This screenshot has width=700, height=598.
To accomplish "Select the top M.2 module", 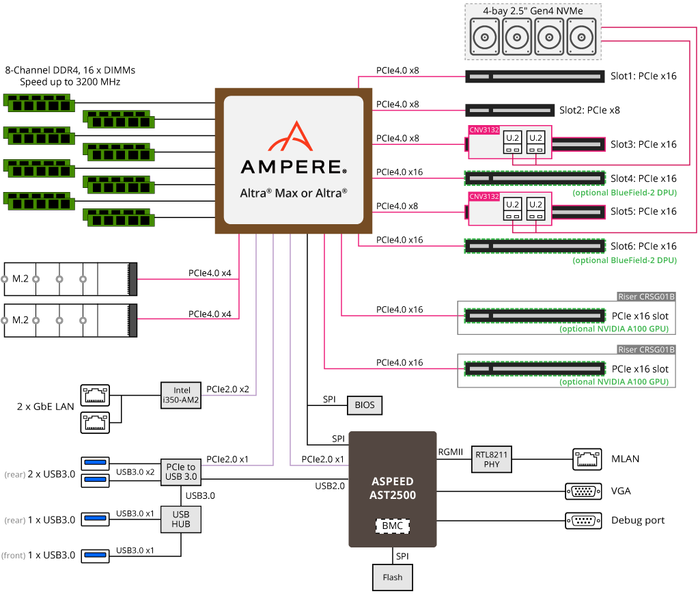I will point(71,279).
